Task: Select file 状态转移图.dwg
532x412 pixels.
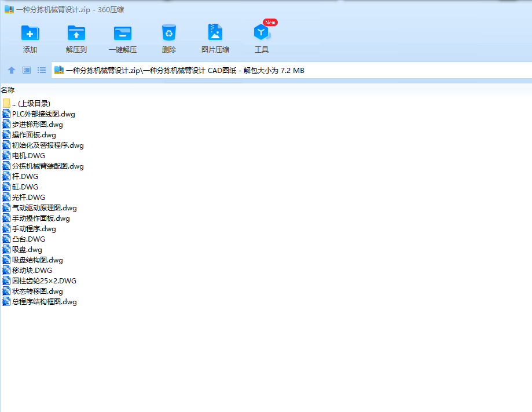Action: [x=37, y=291]
